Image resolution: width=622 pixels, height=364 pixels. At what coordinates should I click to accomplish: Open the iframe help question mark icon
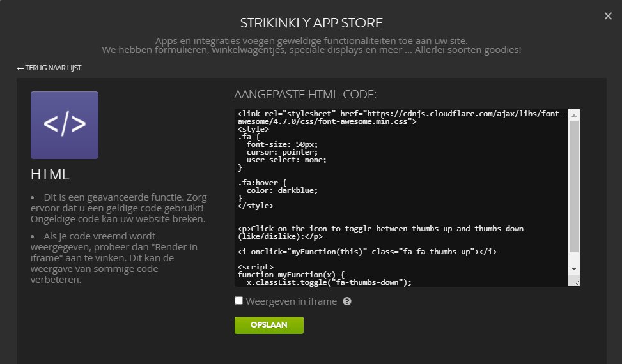point(347,301)
